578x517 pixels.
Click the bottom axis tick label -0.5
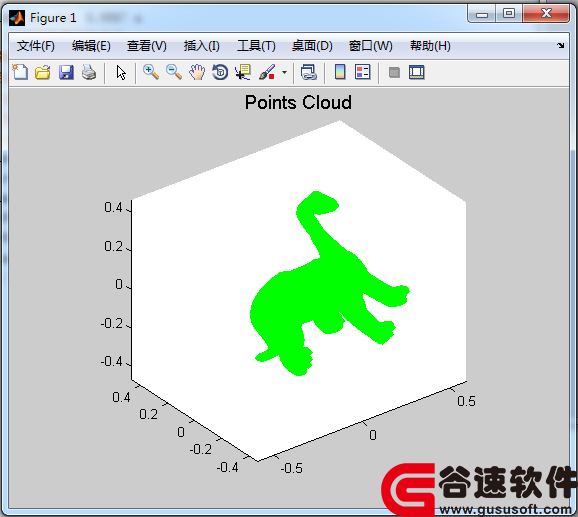(292, 468)
